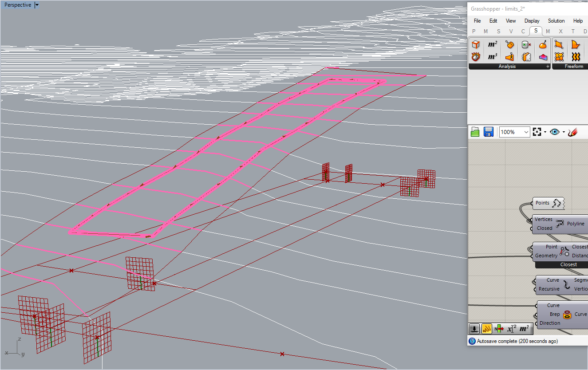Click the Direction input on Project component
588x370 pixels.
coord(550,323)
